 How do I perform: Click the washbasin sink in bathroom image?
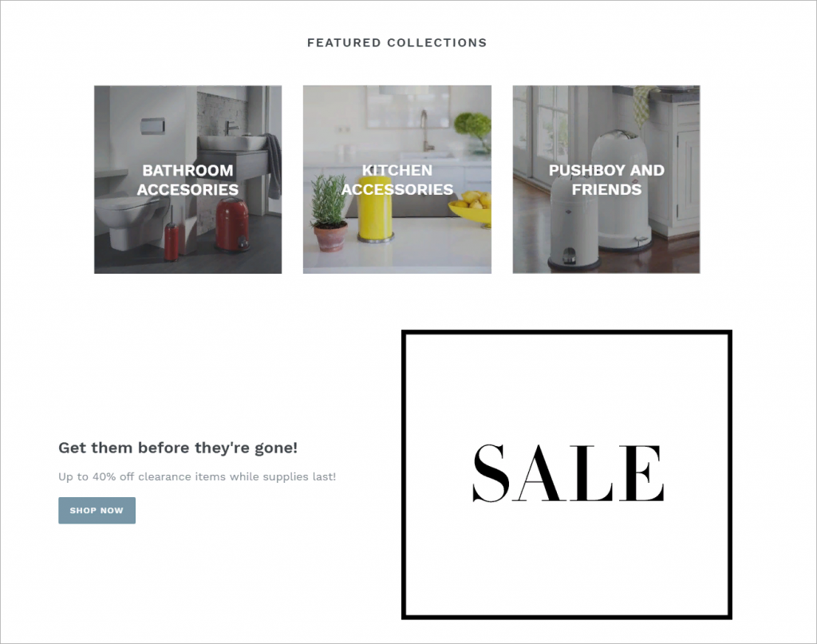[x=232, y=143]
